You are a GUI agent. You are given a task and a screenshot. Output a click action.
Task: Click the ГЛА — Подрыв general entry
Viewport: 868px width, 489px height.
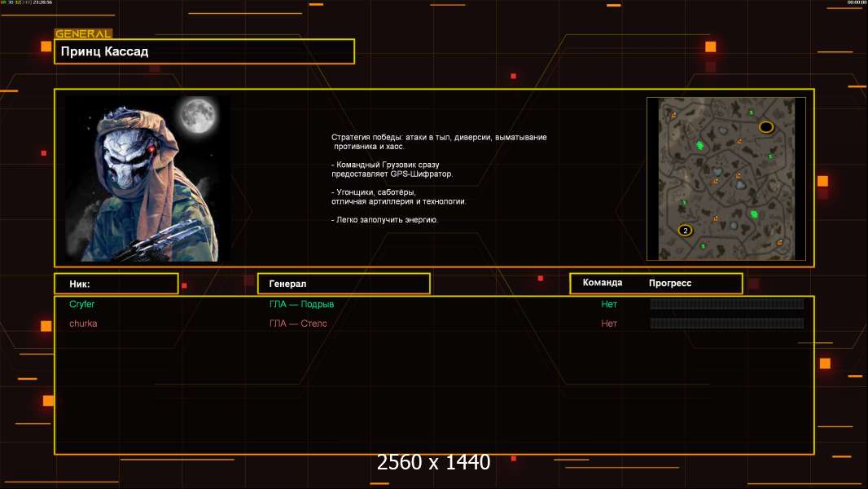tap(301, 304)
